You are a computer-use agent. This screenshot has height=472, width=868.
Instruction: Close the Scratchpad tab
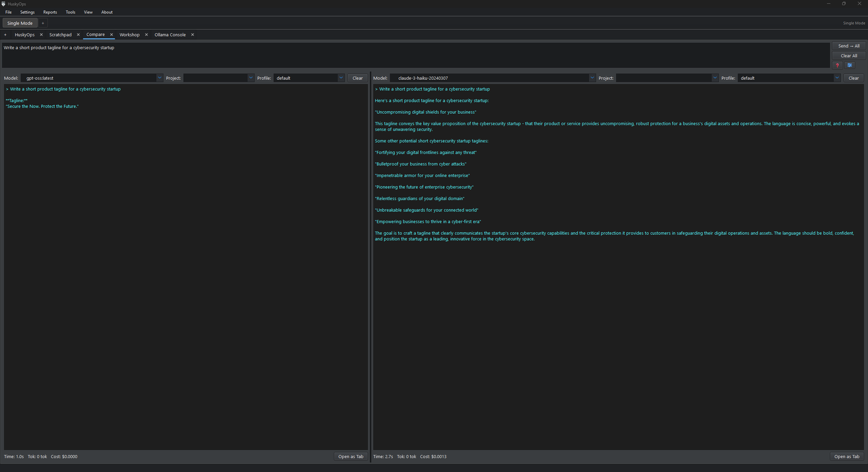click(78, 35)
